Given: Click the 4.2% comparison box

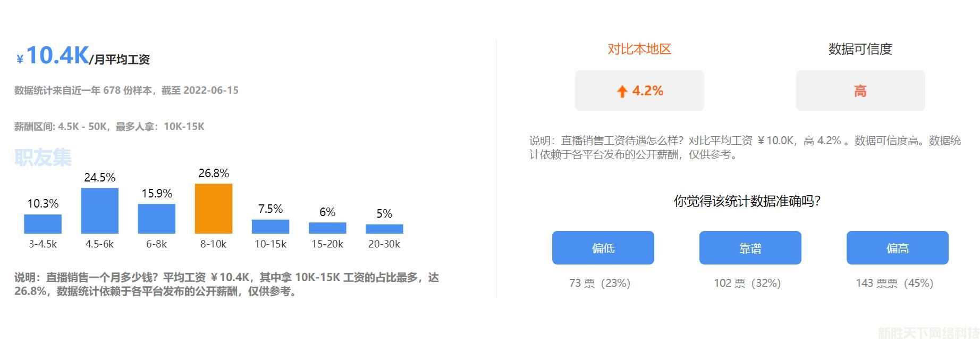Looking at the screenshot, I should click(x=639, y=91).
